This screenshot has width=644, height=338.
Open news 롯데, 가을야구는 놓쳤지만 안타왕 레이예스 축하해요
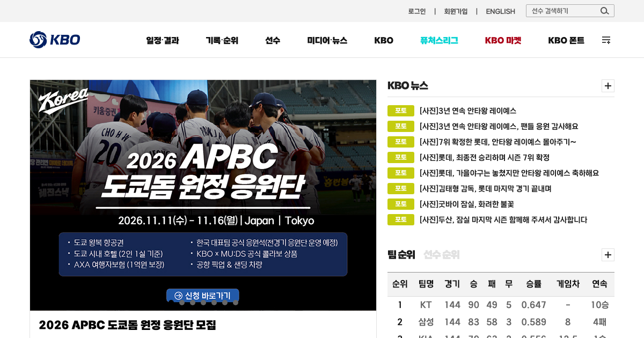point(509,173)
